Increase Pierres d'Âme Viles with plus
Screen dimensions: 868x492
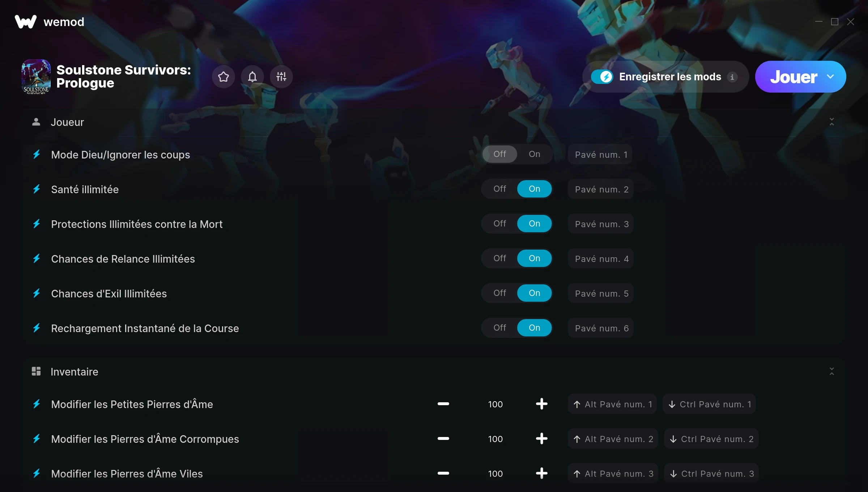tap(541, 473)
